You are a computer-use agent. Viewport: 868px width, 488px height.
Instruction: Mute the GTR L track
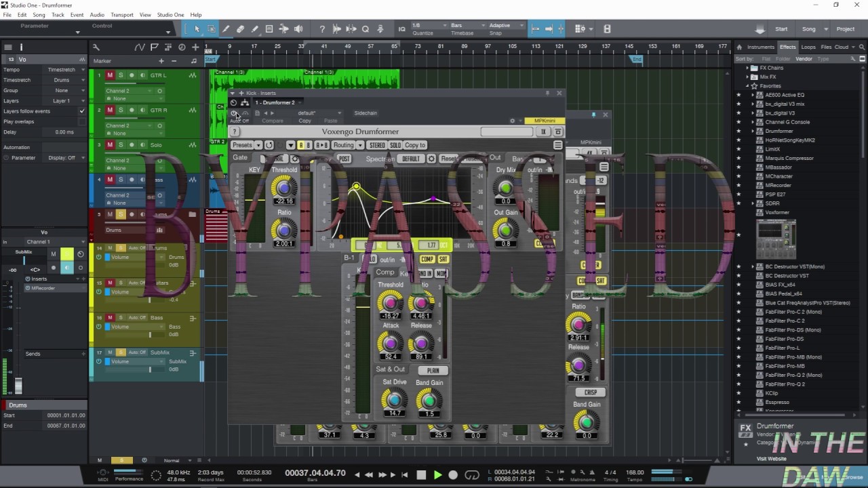point(110,75)
